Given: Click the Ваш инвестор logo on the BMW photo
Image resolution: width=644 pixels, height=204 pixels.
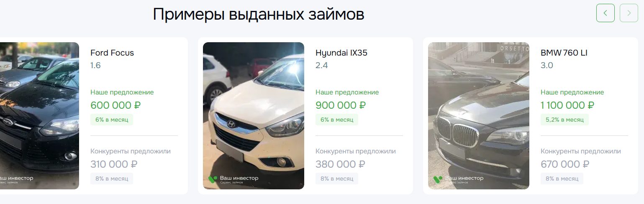Looking at the screenshot, I should coord(459,179).
